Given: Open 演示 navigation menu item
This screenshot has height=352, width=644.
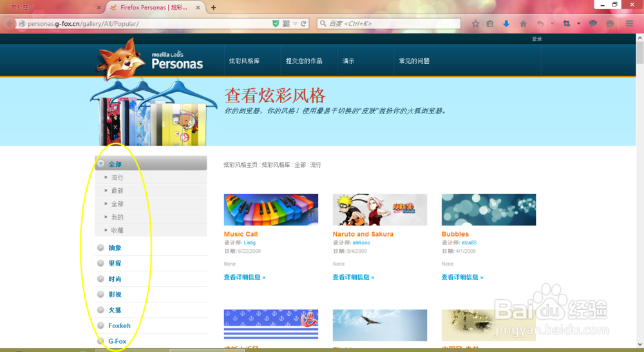Looking at the screenshot, I should (x=348, y=61).
